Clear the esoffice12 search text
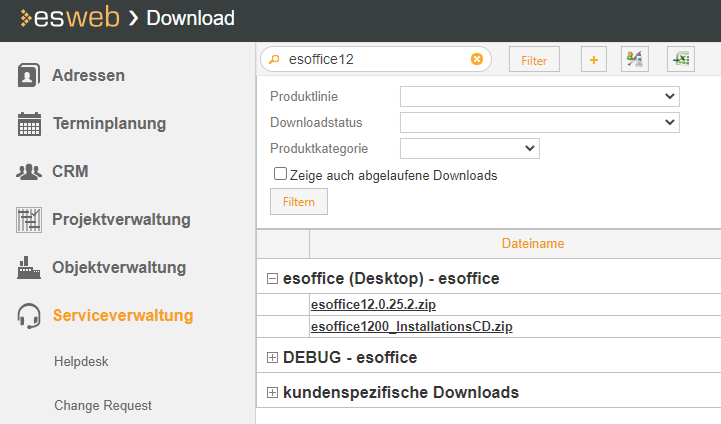Screen dimensions: 721x424 point(477,59)
